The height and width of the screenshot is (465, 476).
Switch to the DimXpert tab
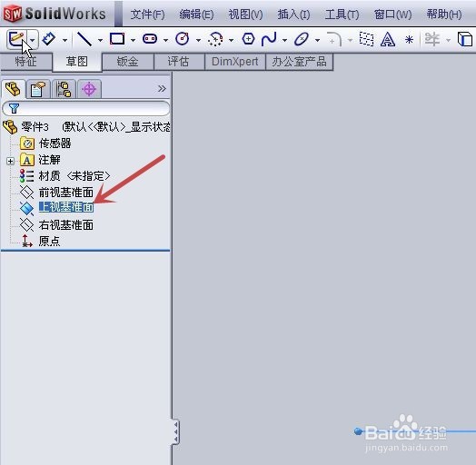click(235, 62)
